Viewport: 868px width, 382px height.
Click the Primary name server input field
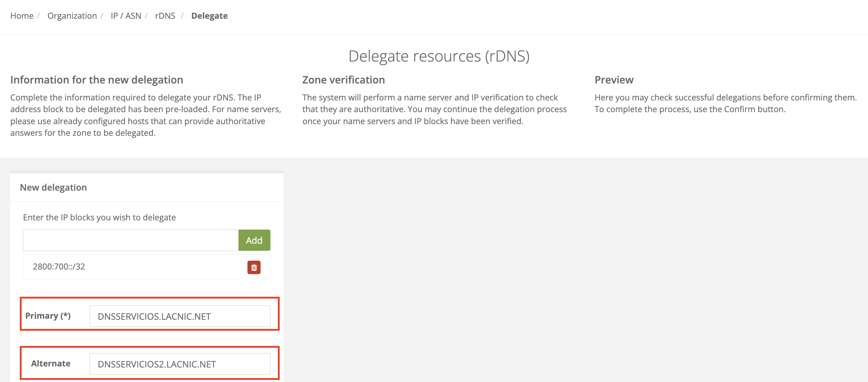pos(179,316)
